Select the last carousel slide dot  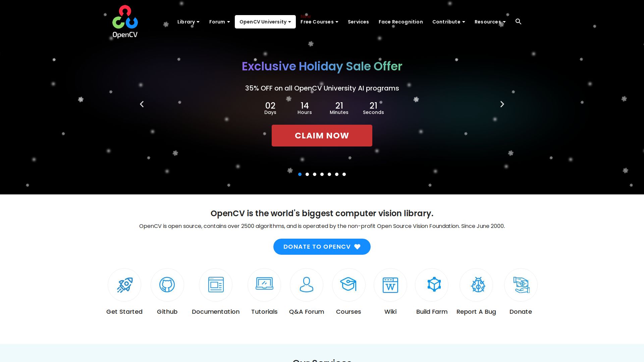pyautogui.click(x=344, y=174)
